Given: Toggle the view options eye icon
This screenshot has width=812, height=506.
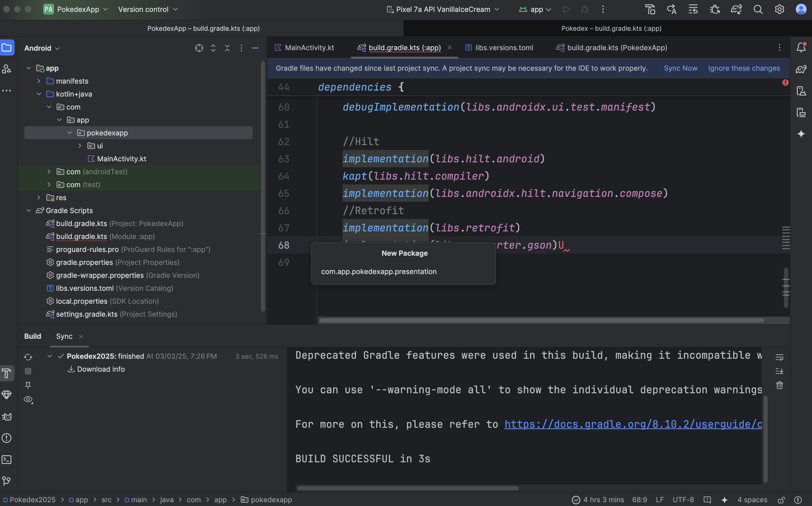Looking at the screenshot, I should coord(28,399).
